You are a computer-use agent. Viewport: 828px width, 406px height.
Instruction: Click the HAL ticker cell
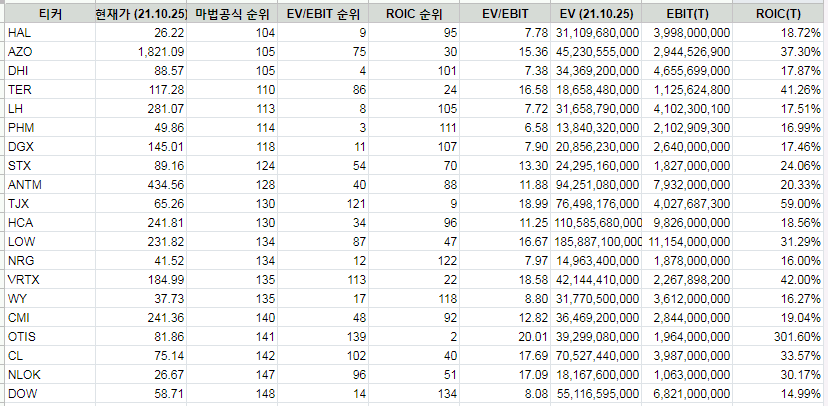tap(50, 33)
